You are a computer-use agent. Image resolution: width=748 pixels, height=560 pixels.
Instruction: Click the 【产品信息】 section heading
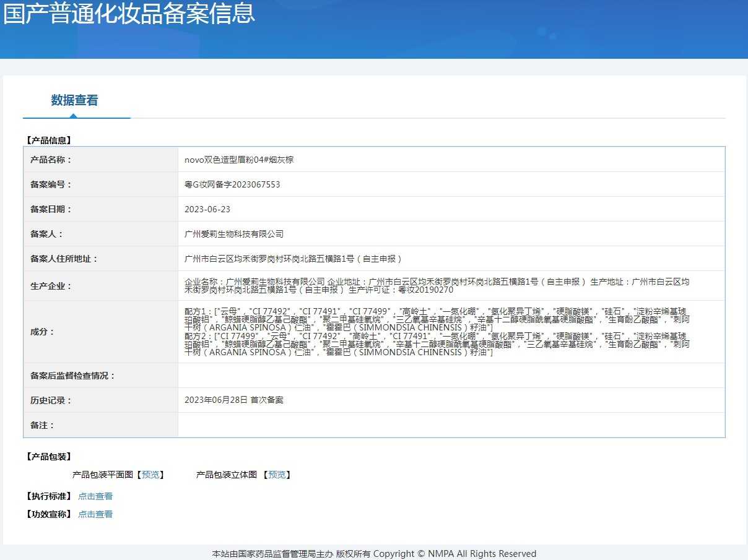pyautogui.click(x=49, y=140)
